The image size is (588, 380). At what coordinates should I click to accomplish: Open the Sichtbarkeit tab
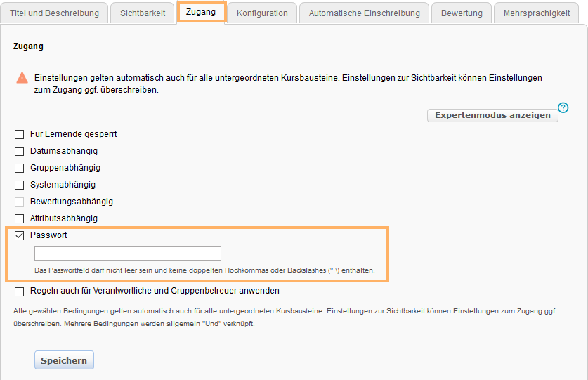coord(143,13)
